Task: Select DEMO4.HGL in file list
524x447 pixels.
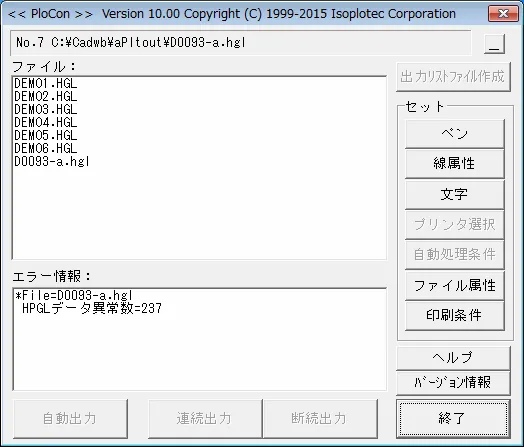Action: (x=46, y=123)
